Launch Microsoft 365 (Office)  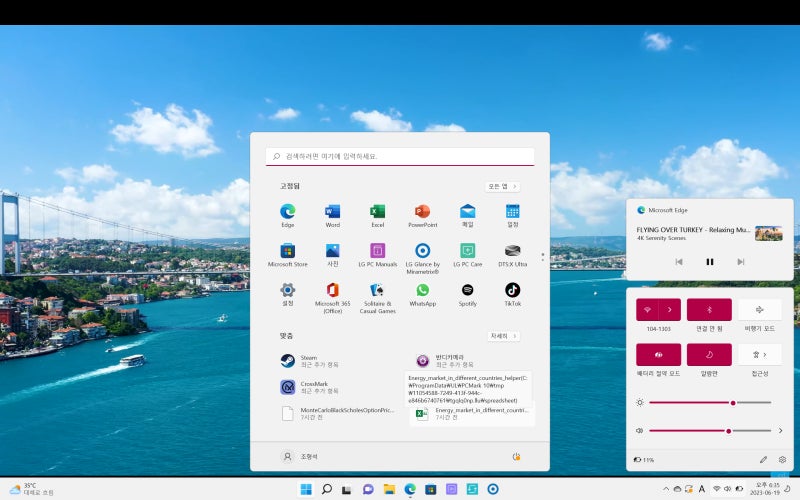333,297
